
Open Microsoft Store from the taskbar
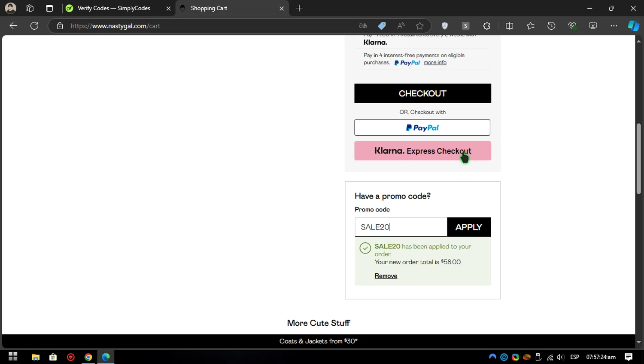tap(53, 357)
